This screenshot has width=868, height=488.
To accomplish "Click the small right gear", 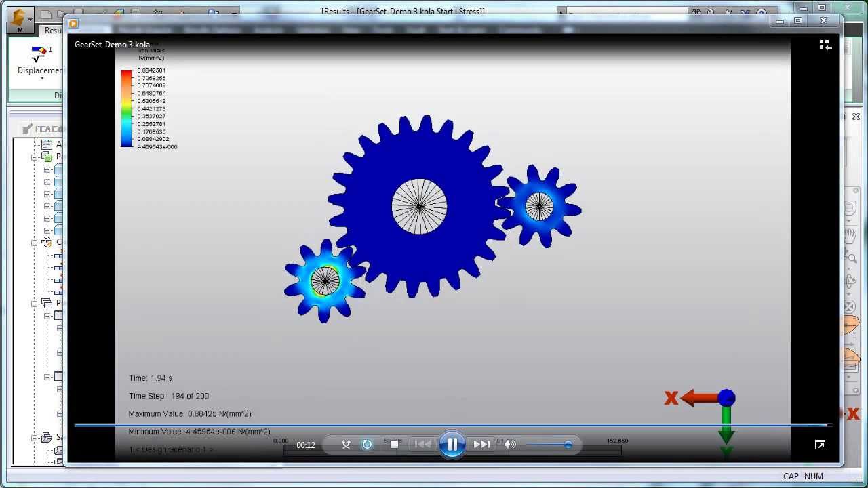I will tap(540, 206).
